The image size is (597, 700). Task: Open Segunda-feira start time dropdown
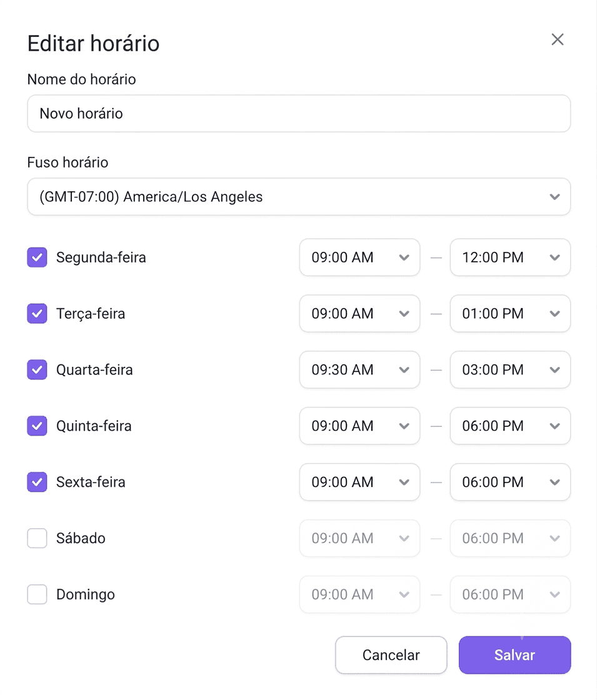359,257
